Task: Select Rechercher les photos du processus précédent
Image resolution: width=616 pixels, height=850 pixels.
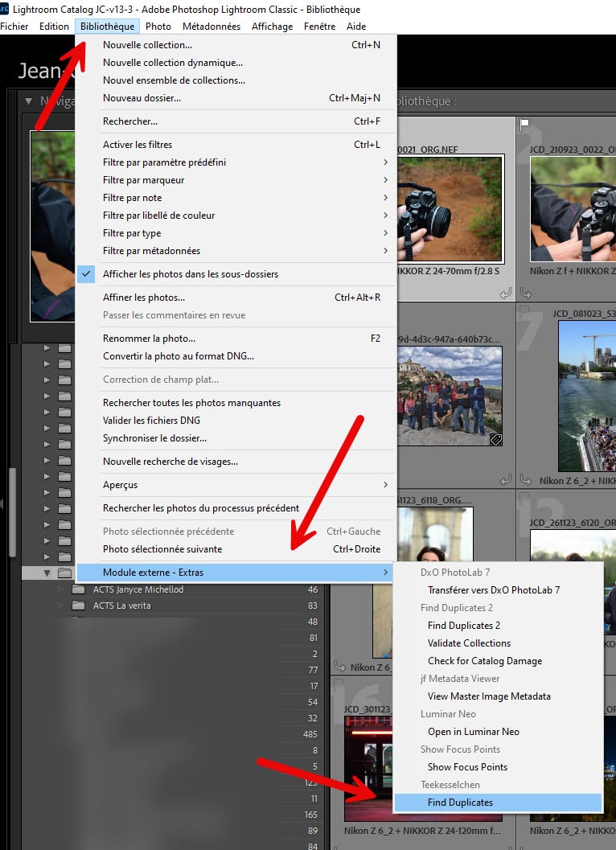Action: click(x=236, y=508)
